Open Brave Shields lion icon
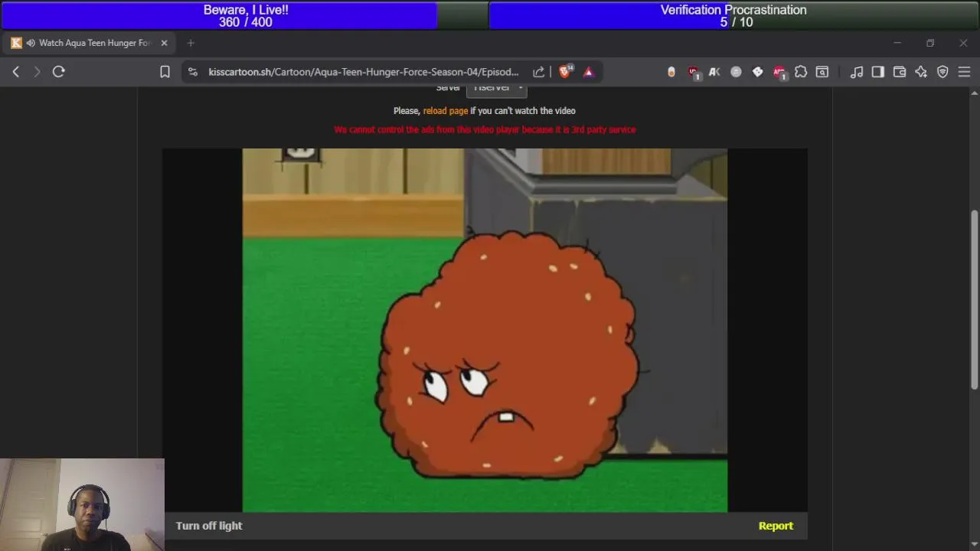The height and width of the screenshot is (551, 980). click(565, 71)
